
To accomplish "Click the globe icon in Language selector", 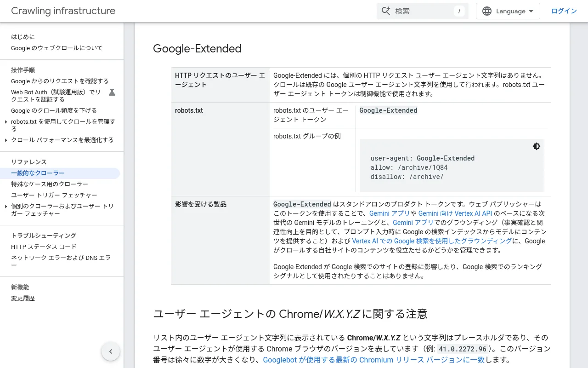I will pyautogui.click(x=487, y=11).
